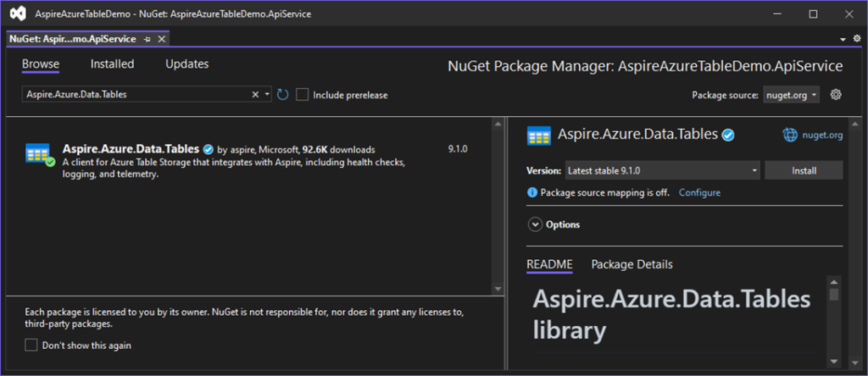Open the Version dropdown

point(663,171)
